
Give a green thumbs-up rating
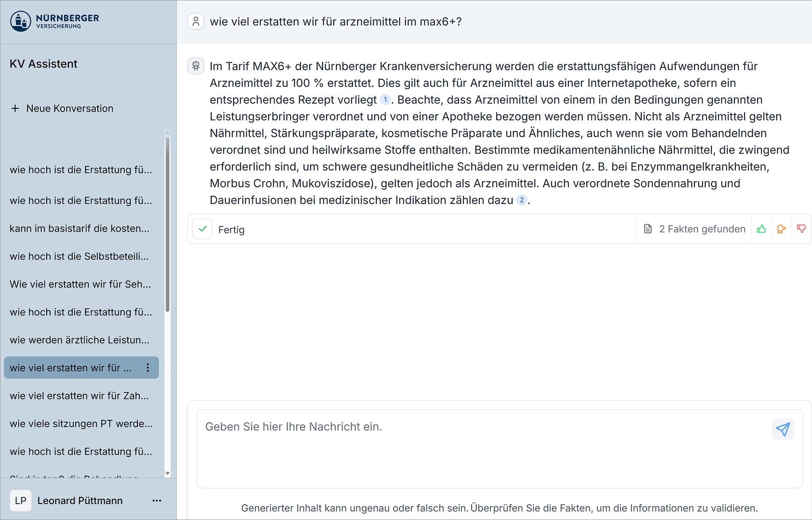tap(761, 229)
